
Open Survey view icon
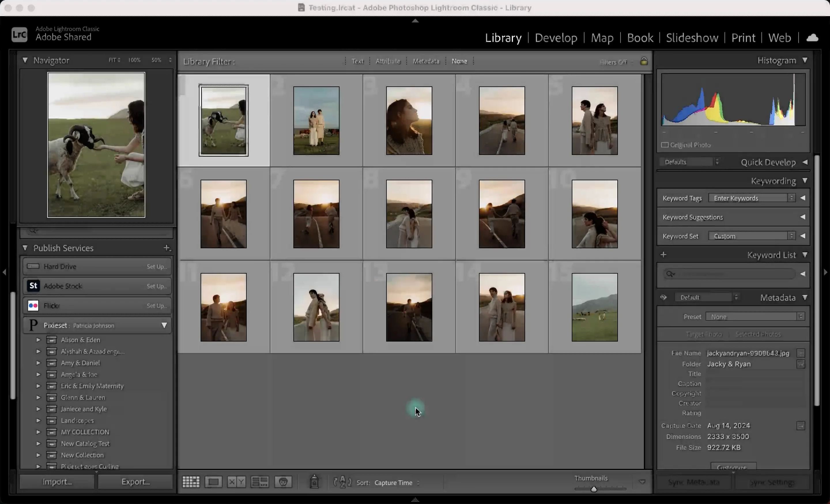coord(260,482)
